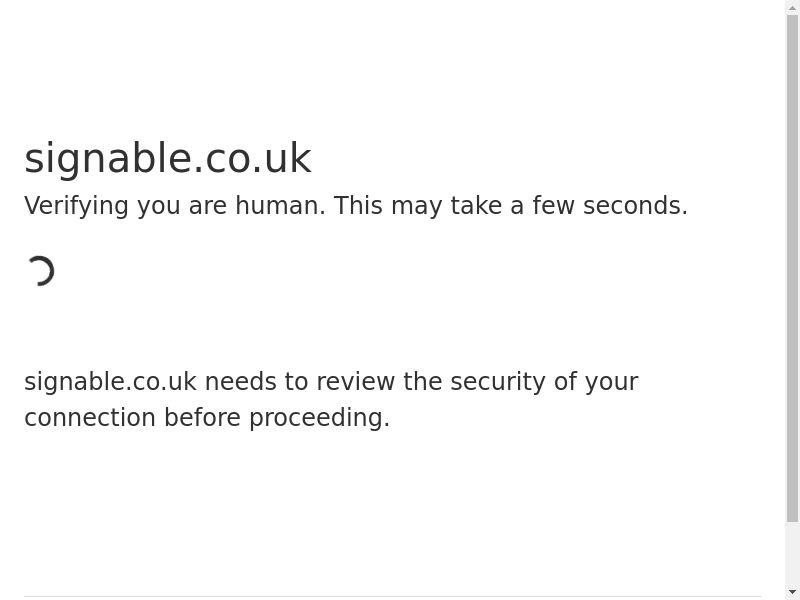Click the horizontal divider line at the bottom

(392, 597)
